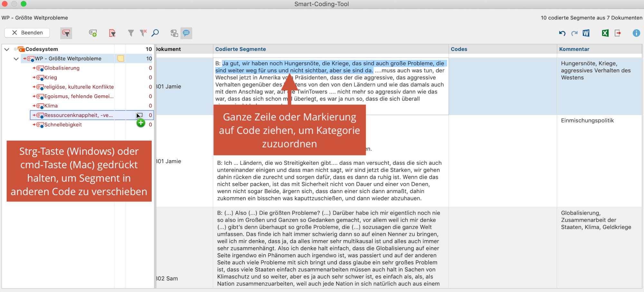Select the Krieg code
This screenshot has width=644, height=292.
point(51,77)
